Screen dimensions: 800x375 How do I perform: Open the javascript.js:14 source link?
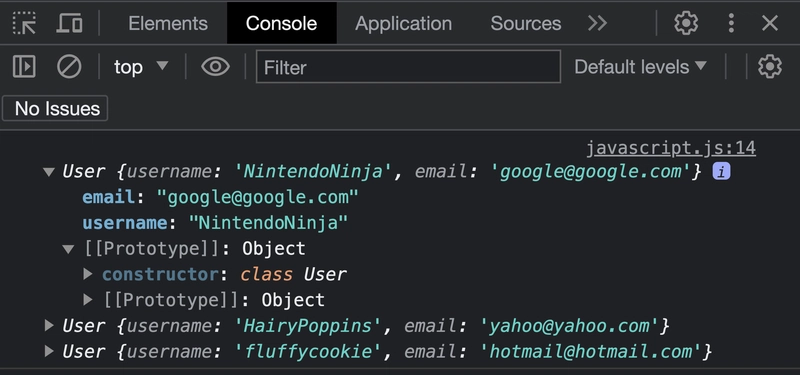[x=670, y=148]
